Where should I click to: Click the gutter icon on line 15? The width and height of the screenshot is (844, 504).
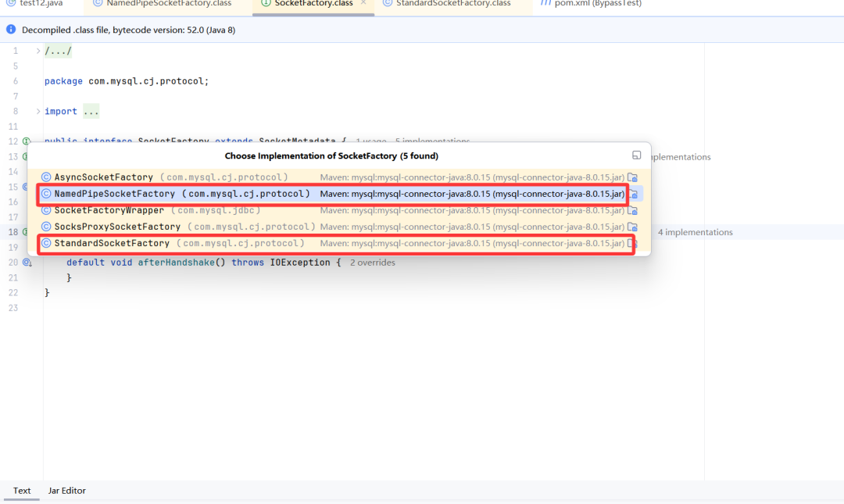25,187
